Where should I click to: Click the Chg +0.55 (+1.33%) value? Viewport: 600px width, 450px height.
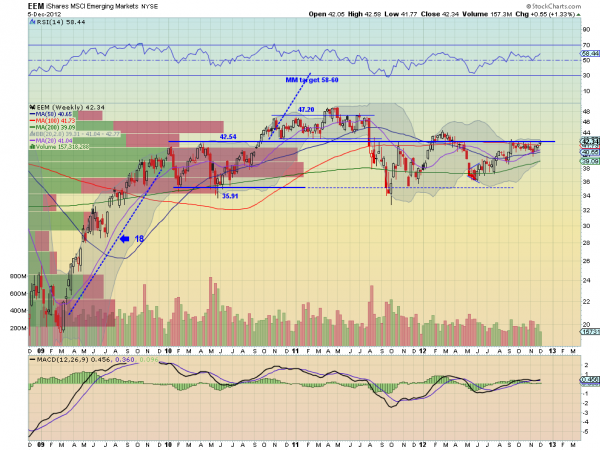545,14
